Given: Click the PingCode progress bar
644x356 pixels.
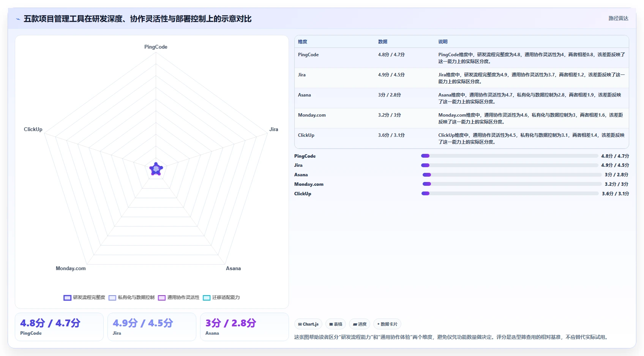Looking at the screenshot, I should click(510, 156).
